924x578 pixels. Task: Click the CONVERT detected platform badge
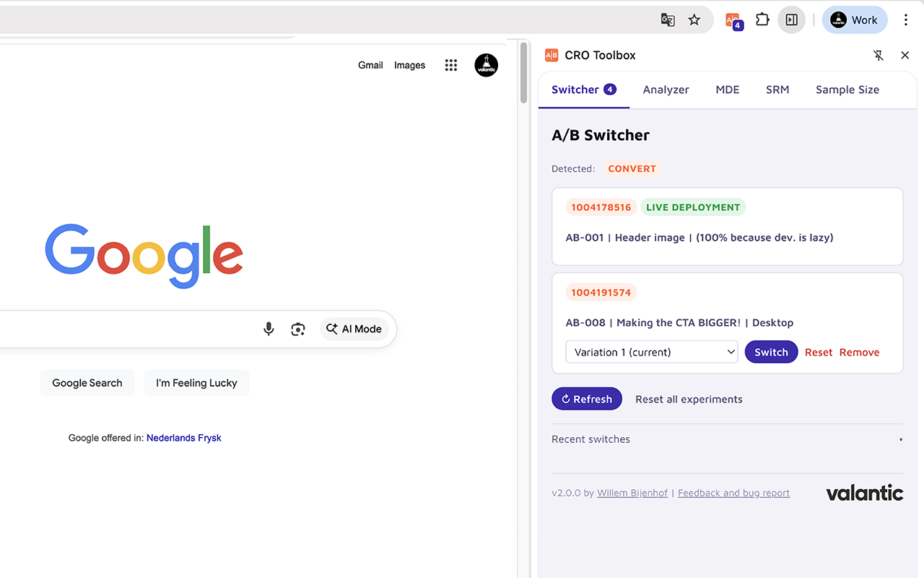click(632, 168)
